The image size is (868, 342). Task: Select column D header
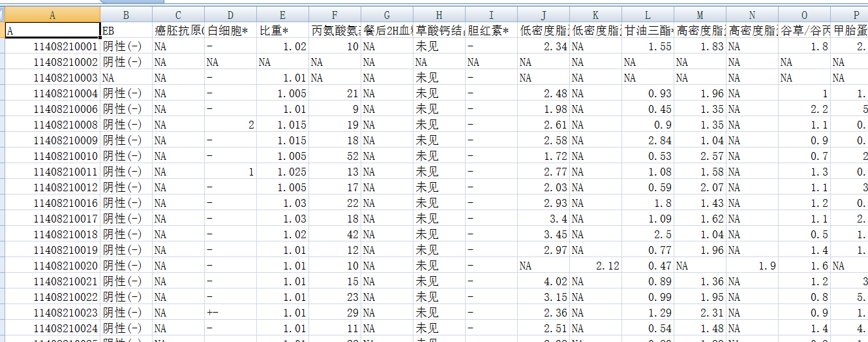click(x=230, y=15)
